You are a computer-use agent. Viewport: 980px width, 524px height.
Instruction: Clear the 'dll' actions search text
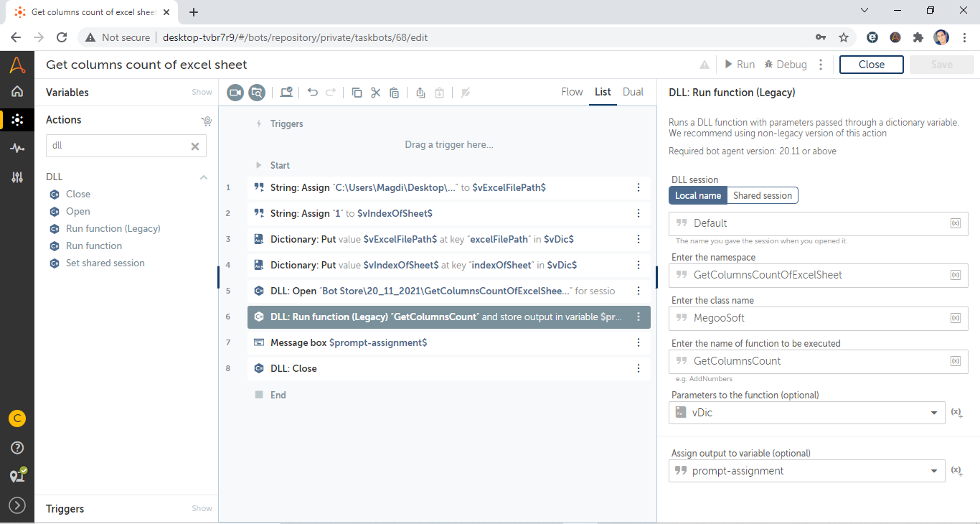[x=194, y=146]
